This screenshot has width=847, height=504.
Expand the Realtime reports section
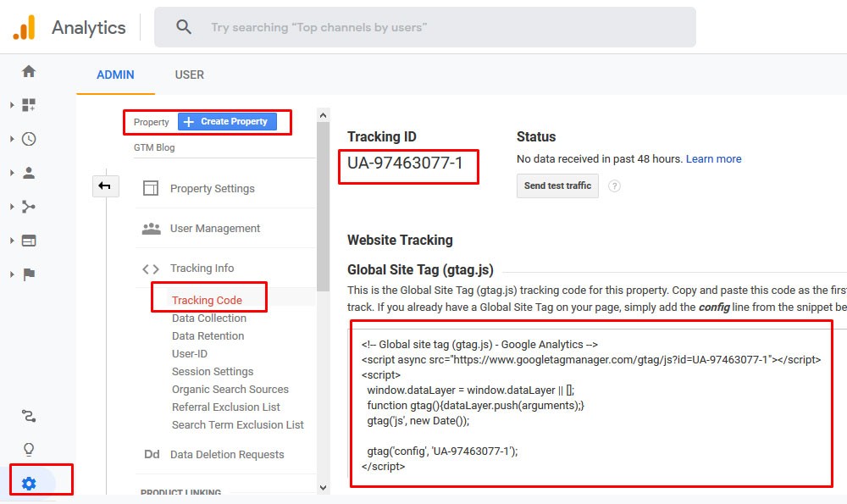pos(12,138)
